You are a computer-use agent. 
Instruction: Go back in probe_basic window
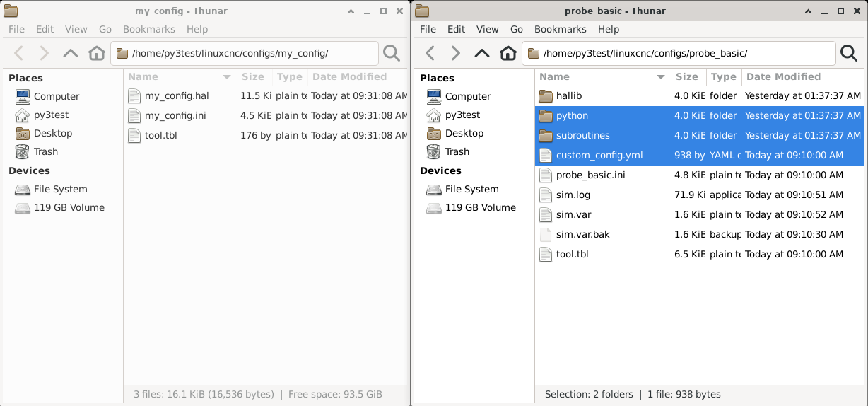point(430,53)
